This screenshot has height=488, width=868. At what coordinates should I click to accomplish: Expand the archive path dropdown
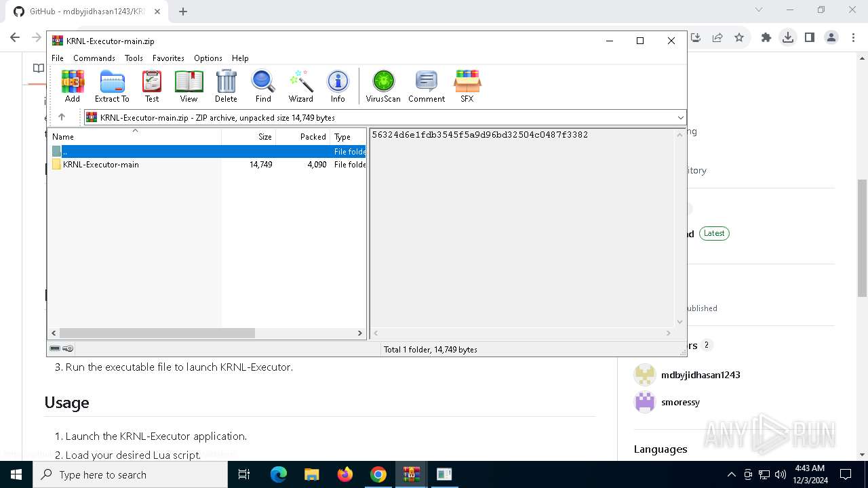(680, 118)
